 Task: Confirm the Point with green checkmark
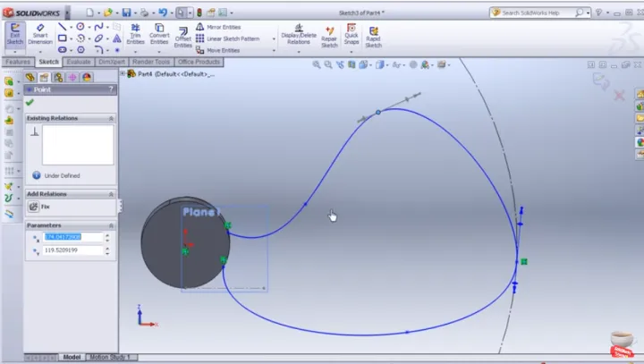(x=30, y=102)
